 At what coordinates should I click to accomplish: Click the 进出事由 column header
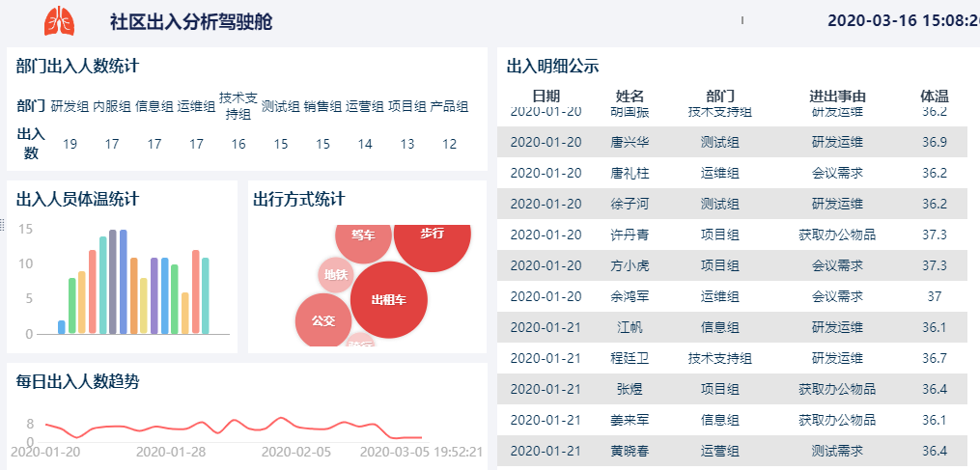(837, 97)
